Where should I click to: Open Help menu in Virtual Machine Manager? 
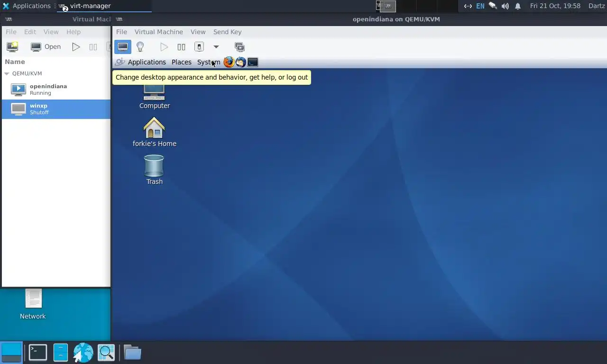[74, 32]
